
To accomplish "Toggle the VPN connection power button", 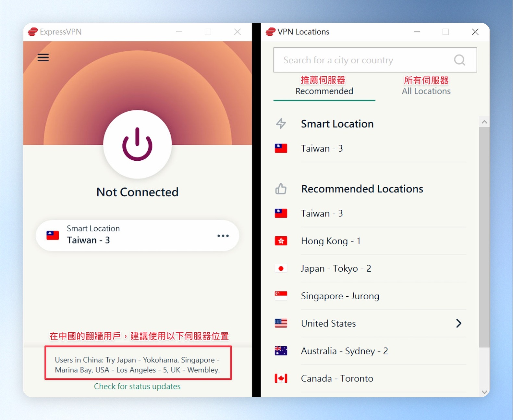I will coord(137,144).
